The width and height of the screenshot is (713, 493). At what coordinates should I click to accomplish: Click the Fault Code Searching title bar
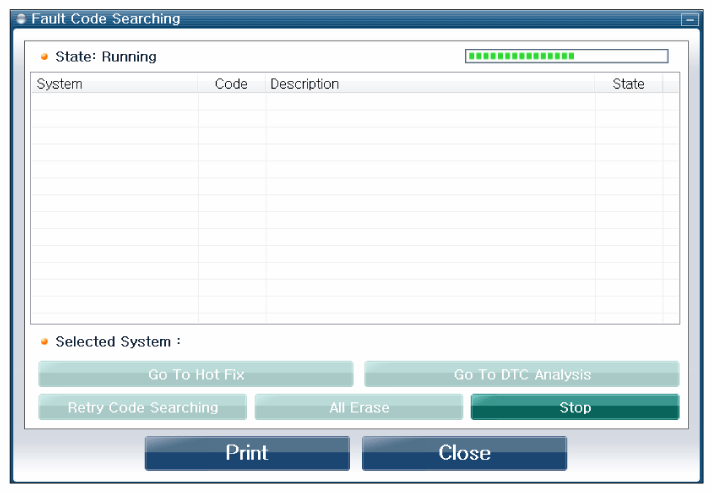pyautogui.click(x=346, y=19)
